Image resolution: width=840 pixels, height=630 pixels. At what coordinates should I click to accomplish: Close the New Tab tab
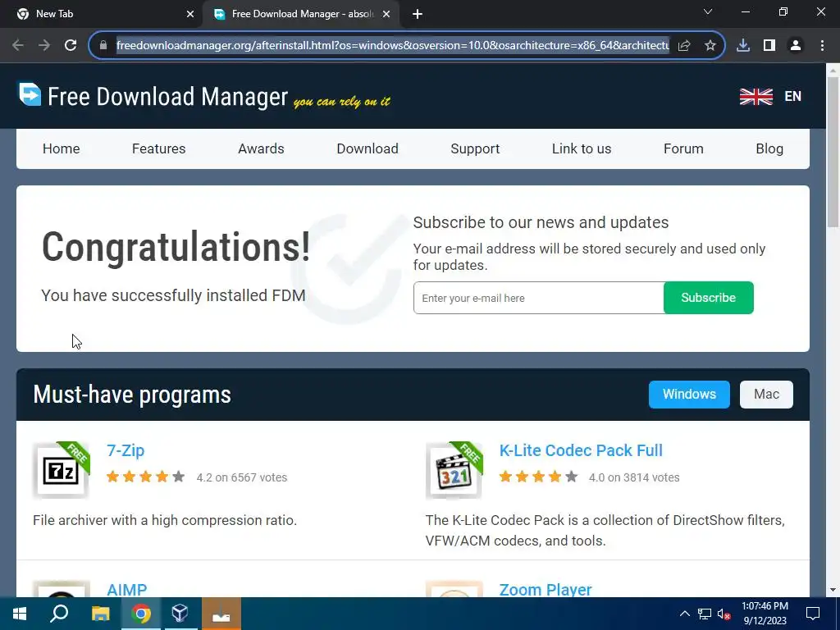tap(190, 14)
